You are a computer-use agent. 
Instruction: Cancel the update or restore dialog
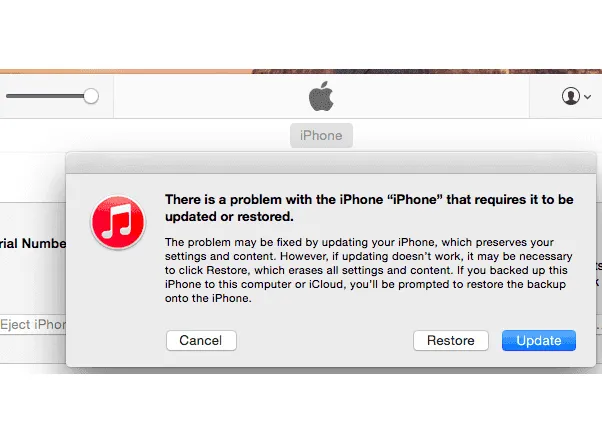click(x=201, y=340)
